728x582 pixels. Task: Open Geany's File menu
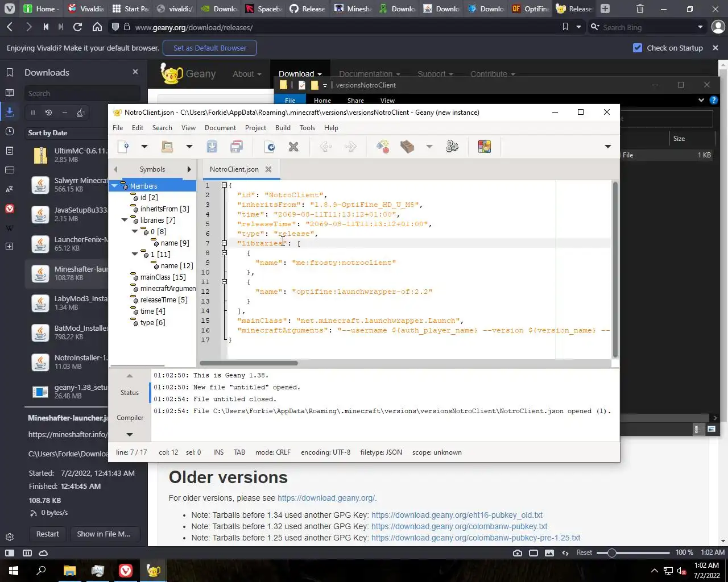coord(118,128)
